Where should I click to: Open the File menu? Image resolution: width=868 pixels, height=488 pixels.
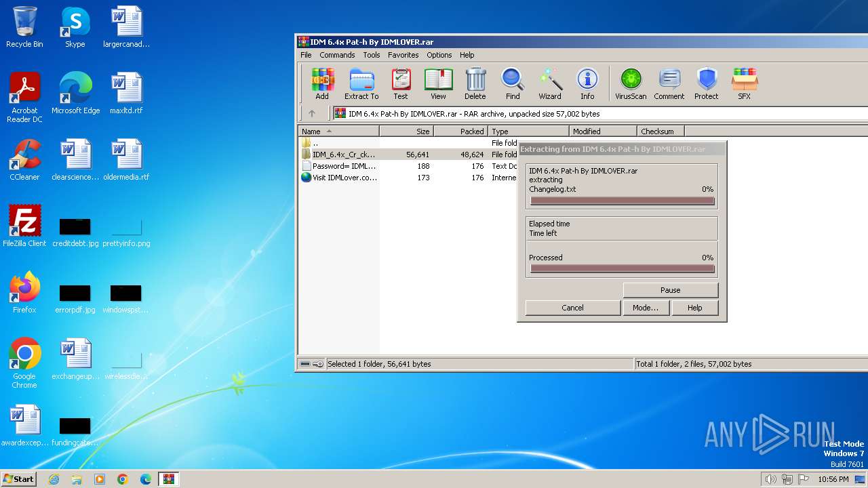click(x=306, y=55)
